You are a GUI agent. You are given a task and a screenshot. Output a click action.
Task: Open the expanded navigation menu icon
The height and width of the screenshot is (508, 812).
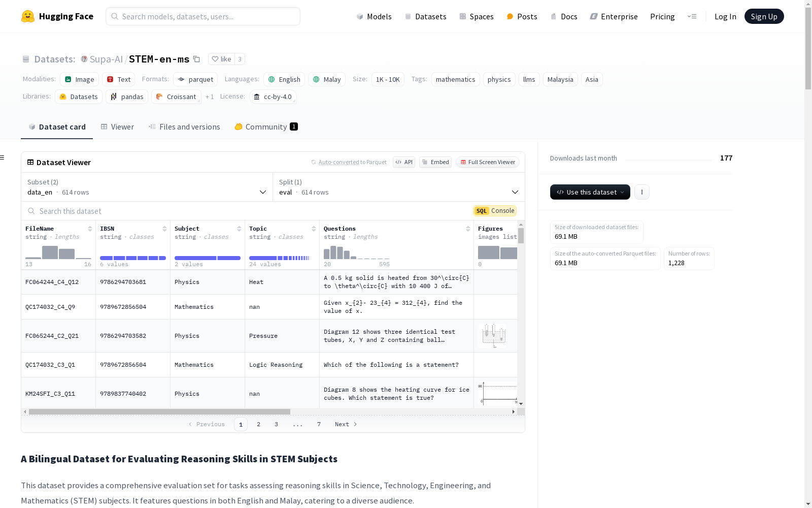[x=692, y=16]
